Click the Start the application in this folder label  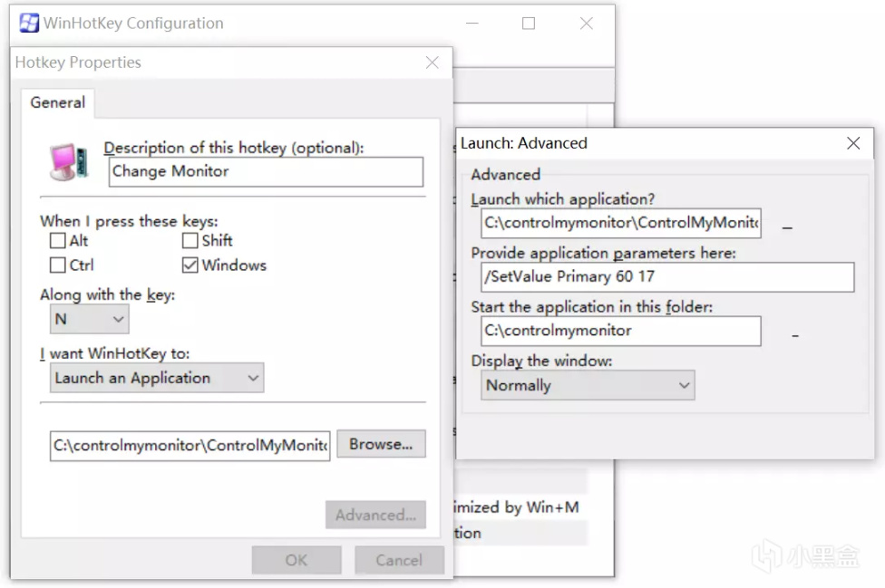pos(592,307)
